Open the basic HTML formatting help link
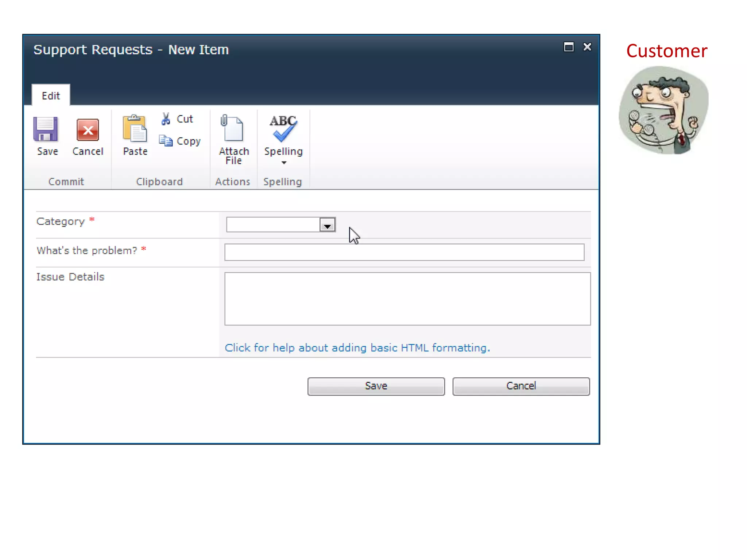Screen dimensions: 747x560 coord(357,348)
